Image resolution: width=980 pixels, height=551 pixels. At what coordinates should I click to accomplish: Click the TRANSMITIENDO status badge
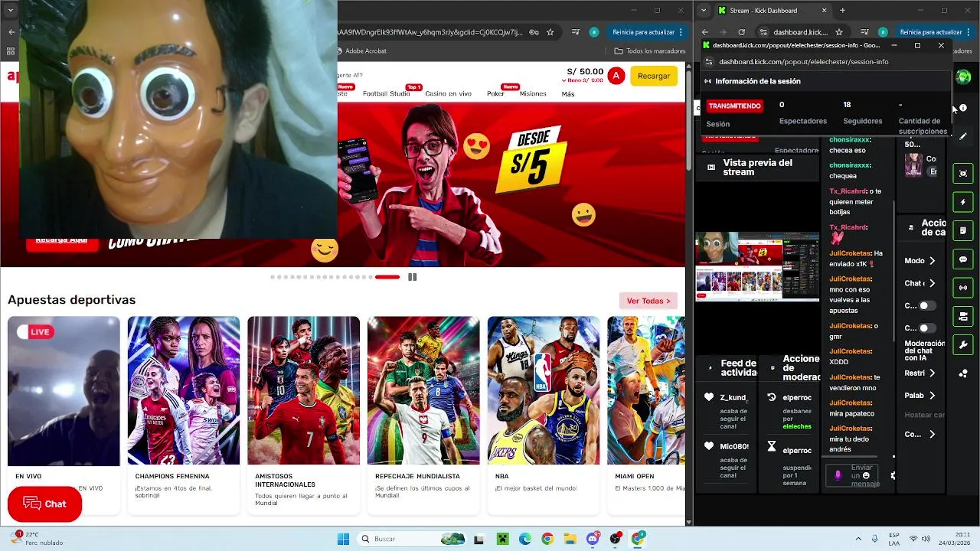[734, 106]
